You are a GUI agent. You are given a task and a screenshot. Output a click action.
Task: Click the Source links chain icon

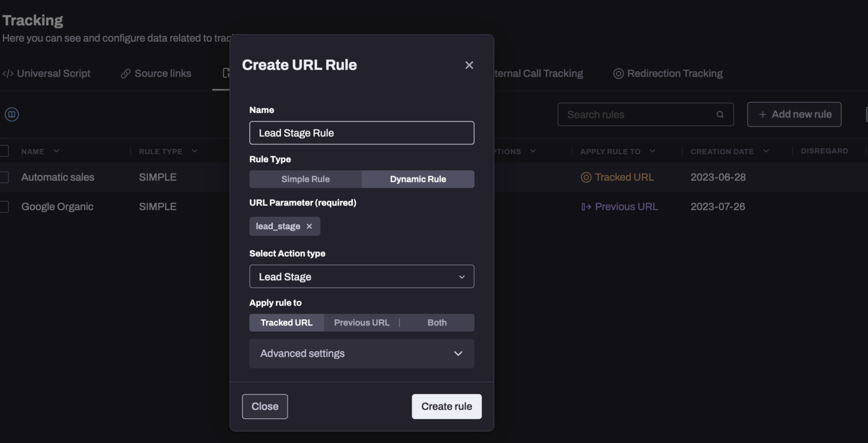125,73
